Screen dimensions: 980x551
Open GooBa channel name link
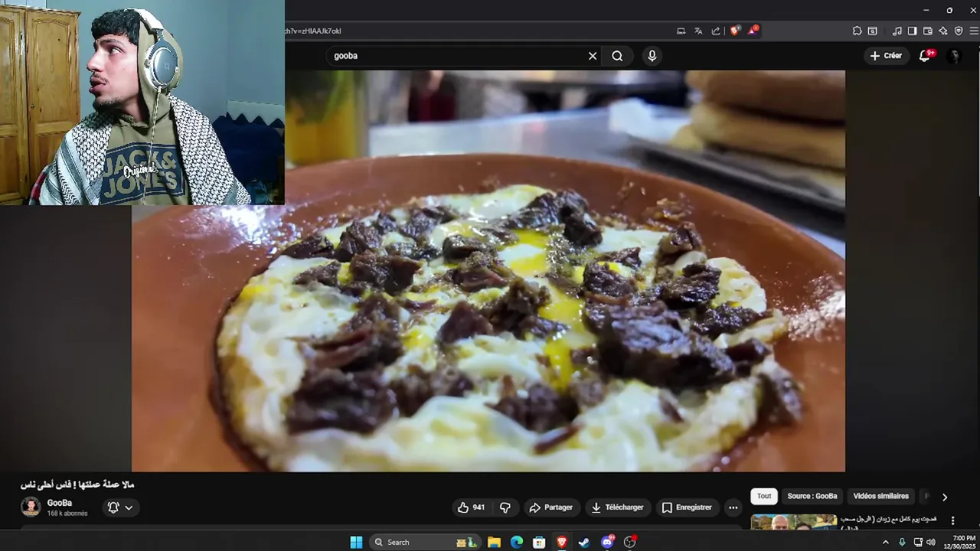click(x=60, y=503)
